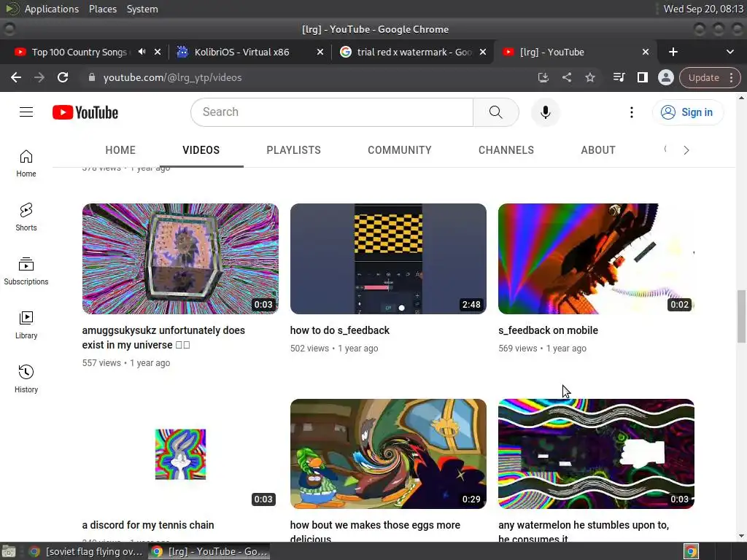Close the KolibriOS tab
This screenshot has width=747, height=560.
coord(320,52)
